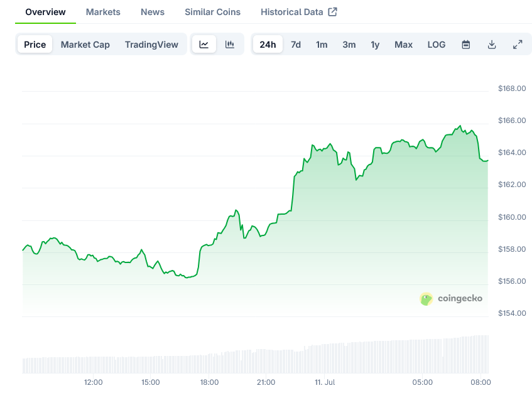Choose the 3m time range

349,45
